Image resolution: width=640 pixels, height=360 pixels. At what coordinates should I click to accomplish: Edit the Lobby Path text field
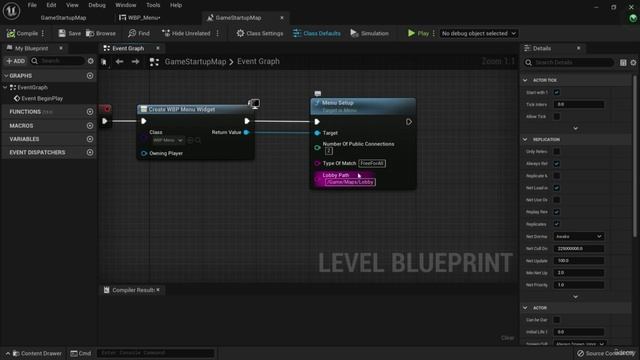[x=350, y=182]
